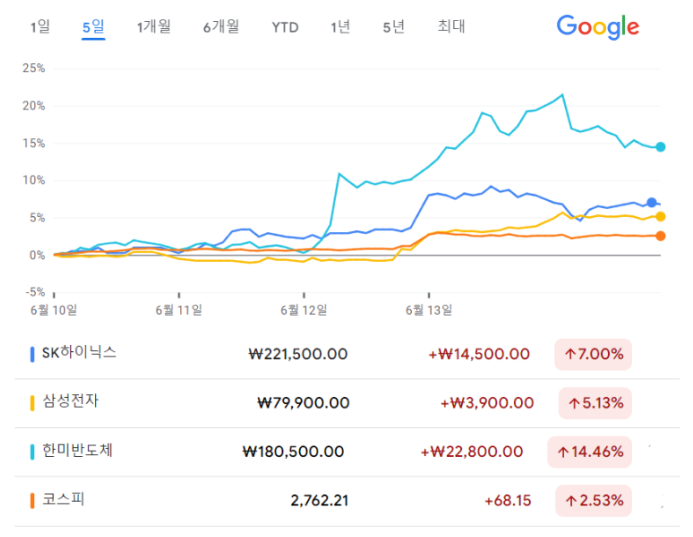Click the blue SK하이닉스 color marker
693x537 pixels.
tap(32, 354)
